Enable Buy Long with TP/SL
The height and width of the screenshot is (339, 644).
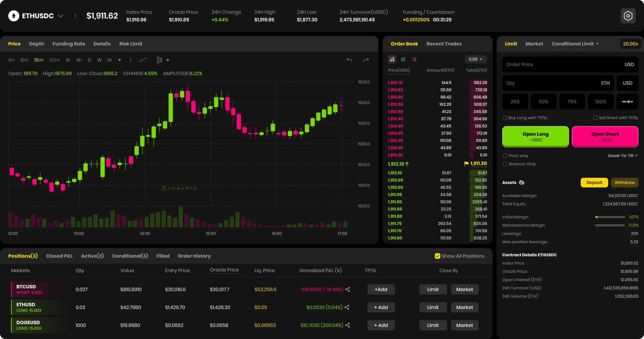pos(505,118)
